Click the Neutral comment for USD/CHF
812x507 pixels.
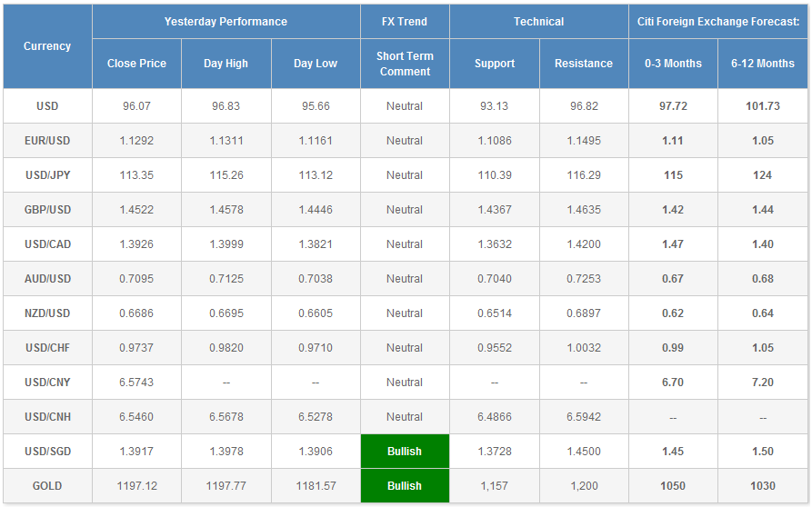point(405,348)
